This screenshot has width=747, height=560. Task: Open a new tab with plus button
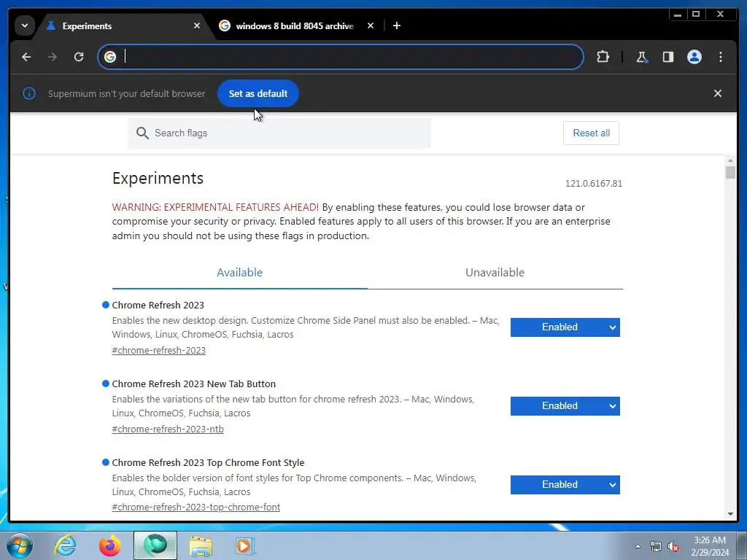pos(396,26)
